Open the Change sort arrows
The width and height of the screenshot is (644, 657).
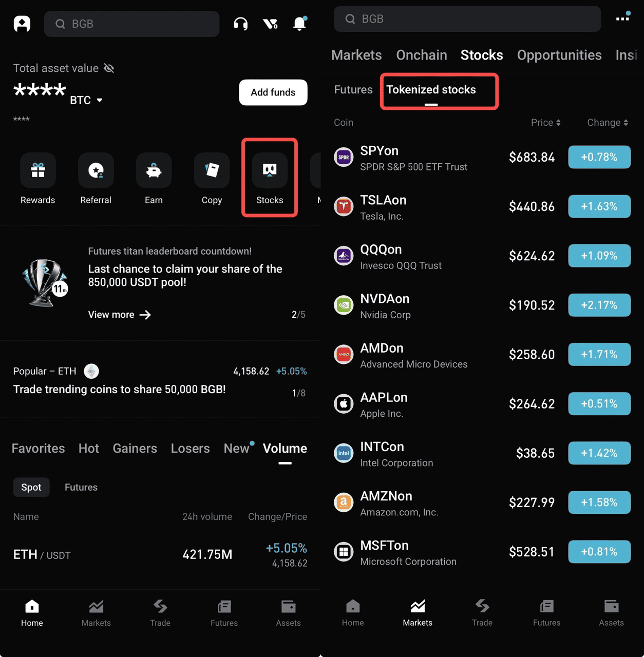[607, 123]
